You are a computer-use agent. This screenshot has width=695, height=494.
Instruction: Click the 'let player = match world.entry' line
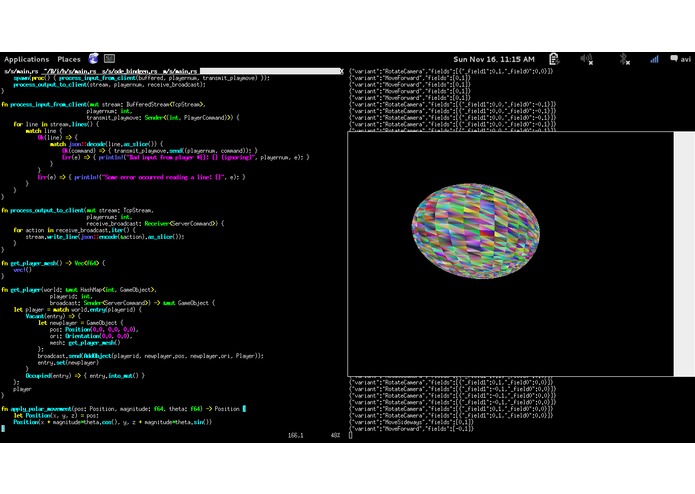click(x=78, y=310)
